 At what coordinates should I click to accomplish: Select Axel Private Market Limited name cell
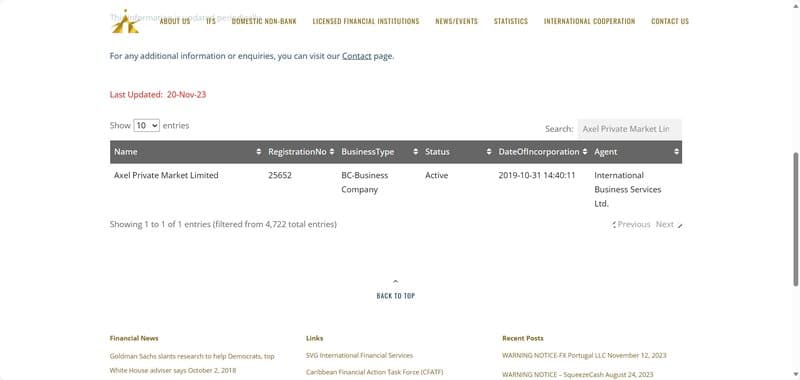[166, 175]
